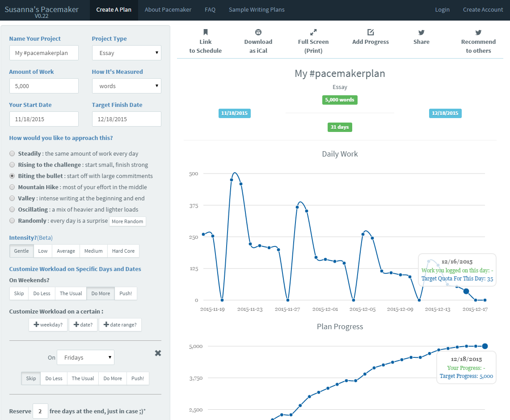Remove the Fridays rule with X icon
This screenshot has height=420, width=510.
coord(158,353)
